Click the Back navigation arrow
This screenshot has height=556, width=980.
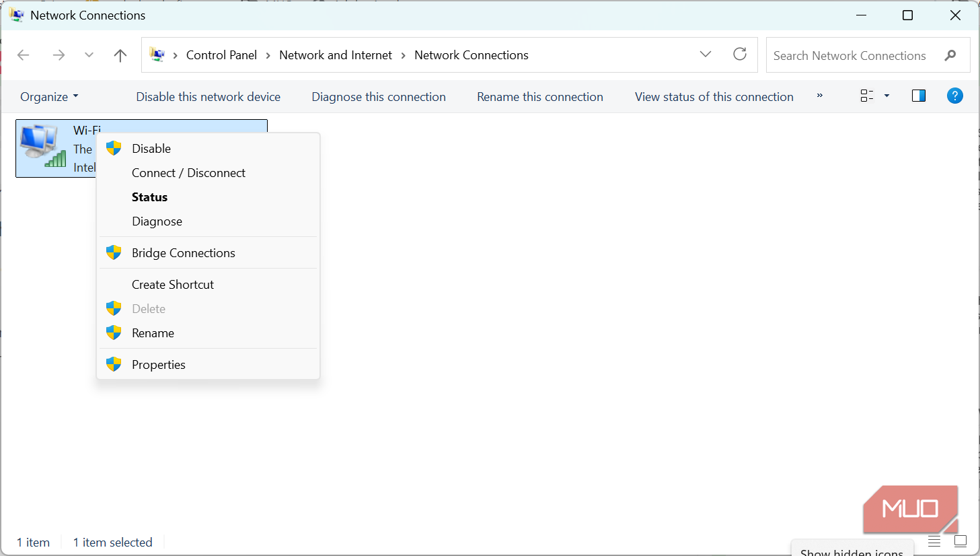[x=24, y=55]
